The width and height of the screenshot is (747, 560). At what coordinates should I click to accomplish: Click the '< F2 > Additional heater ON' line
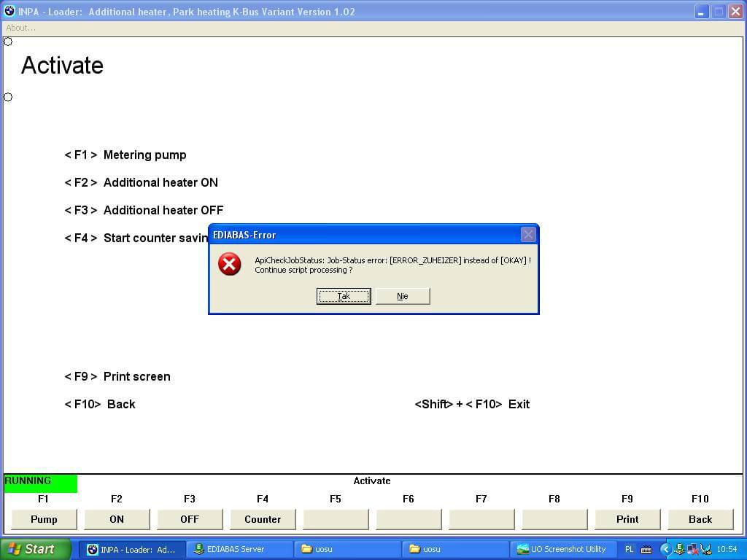141,182
